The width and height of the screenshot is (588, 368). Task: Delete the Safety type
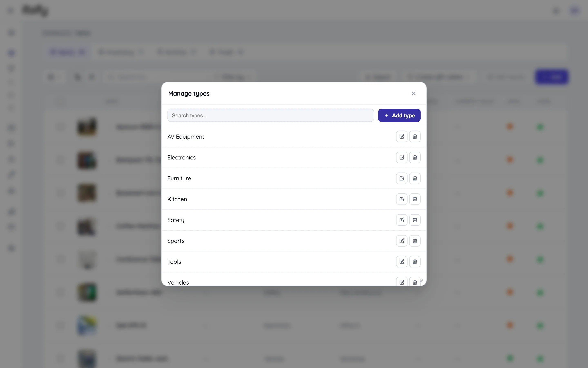(415, 220)
